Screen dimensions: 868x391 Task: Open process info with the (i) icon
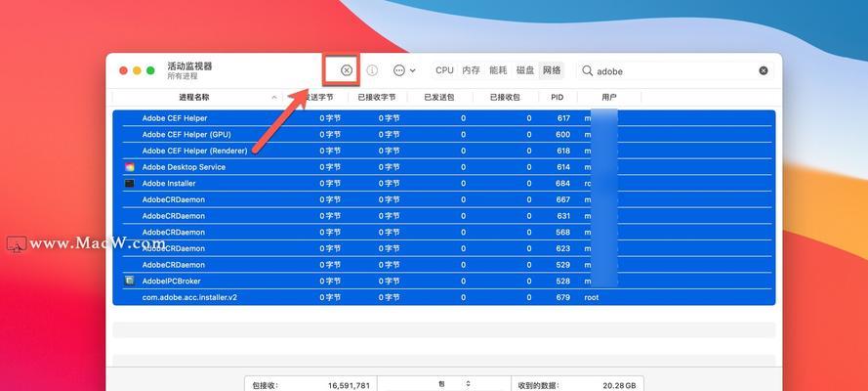(373, 70)
